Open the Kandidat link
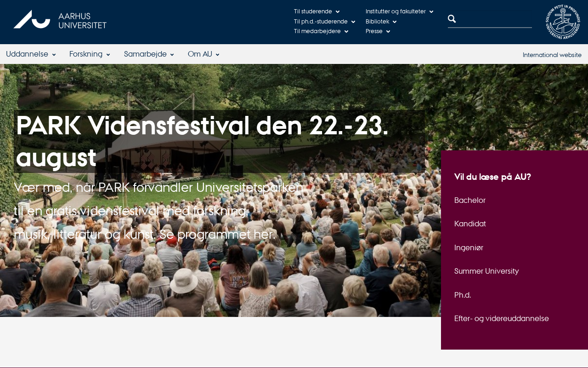588x368 pixels. pyautogui.click(x=470, y=224)
